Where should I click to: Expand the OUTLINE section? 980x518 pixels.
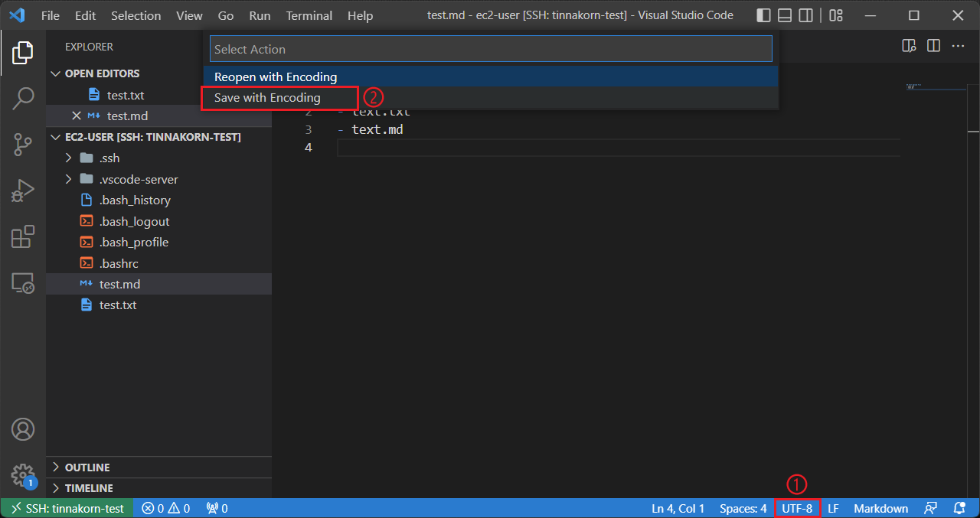point(87,468)
